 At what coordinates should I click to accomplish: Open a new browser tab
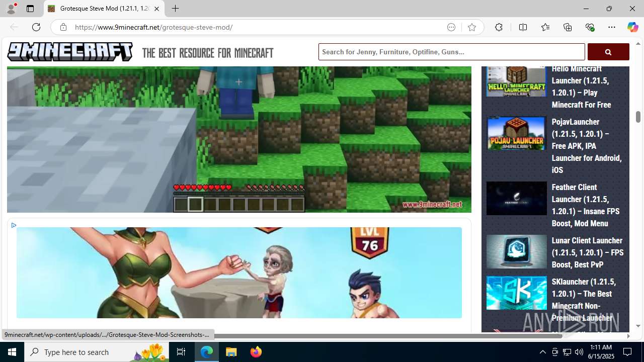pyautogui.click(x=175, y=9)
